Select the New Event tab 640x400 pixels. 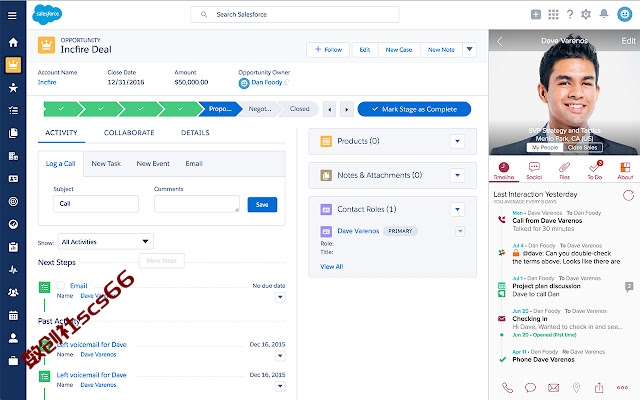(x=153, y=164)
